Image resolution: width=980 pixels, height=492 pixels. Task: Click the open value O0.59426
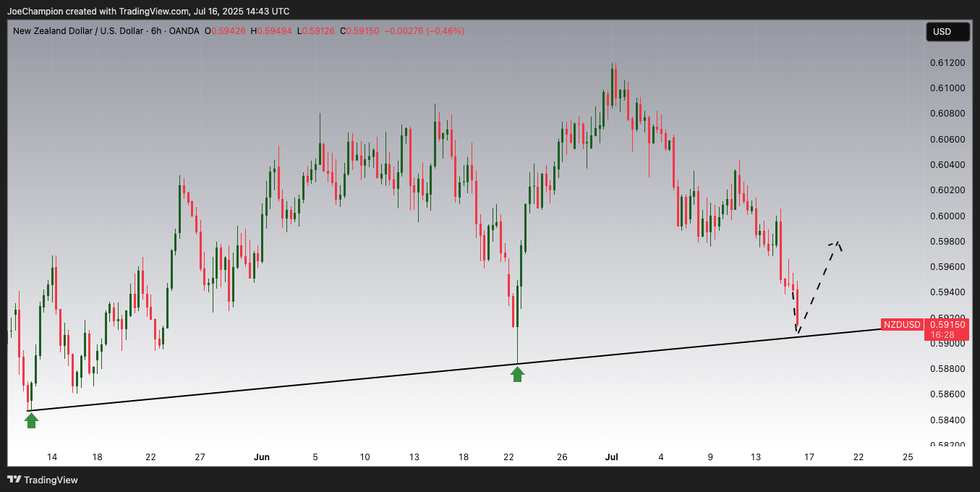pos(225,31)
